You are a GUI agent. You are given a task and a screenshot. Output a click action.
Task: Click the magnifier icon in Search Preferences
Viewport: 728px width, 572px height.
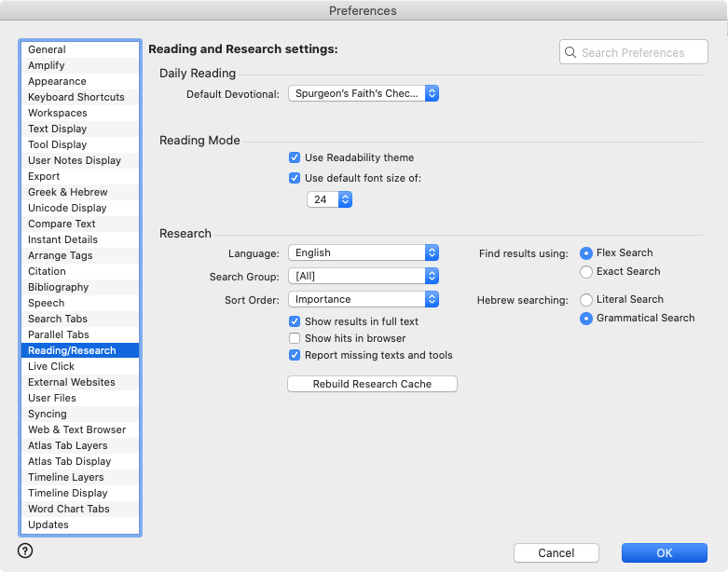click(x=570, y=52)
